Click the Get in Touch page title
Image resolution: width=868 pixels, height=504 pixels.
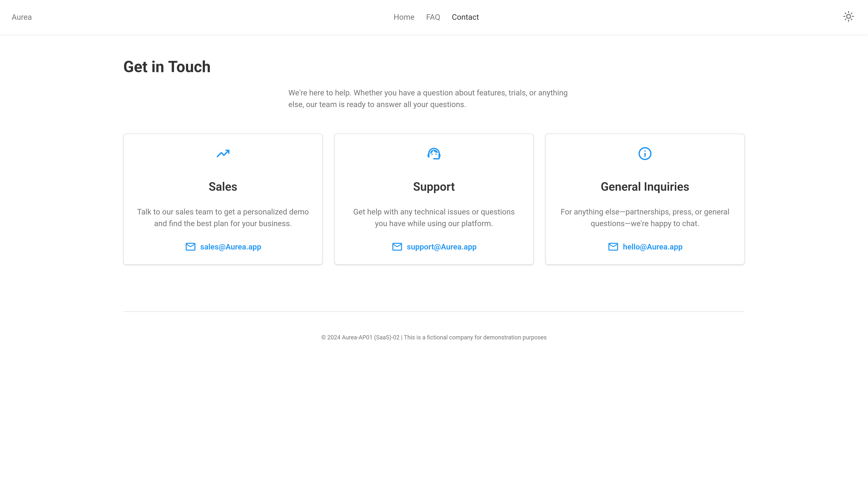tap(167, 67)
